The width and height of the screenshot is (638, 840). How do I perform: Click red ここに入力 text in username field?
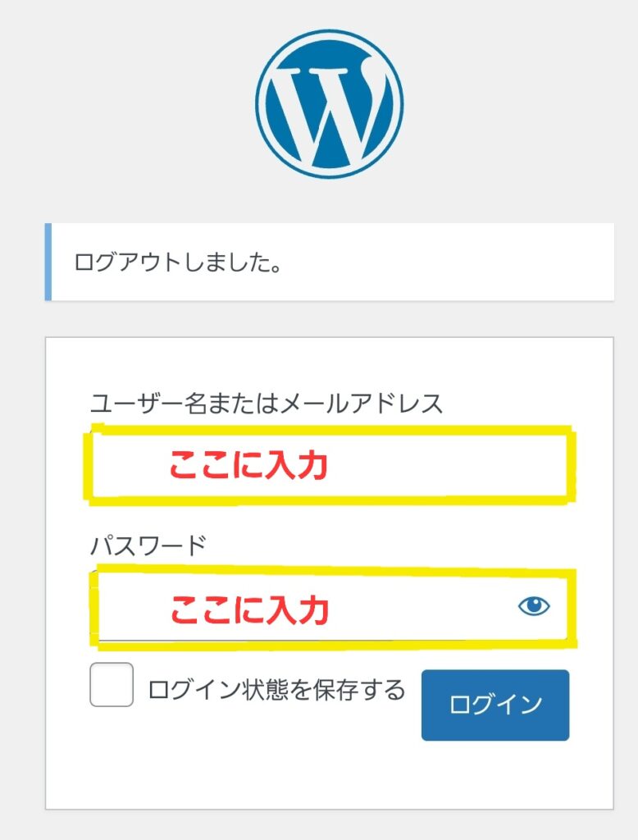click(248, 464)
